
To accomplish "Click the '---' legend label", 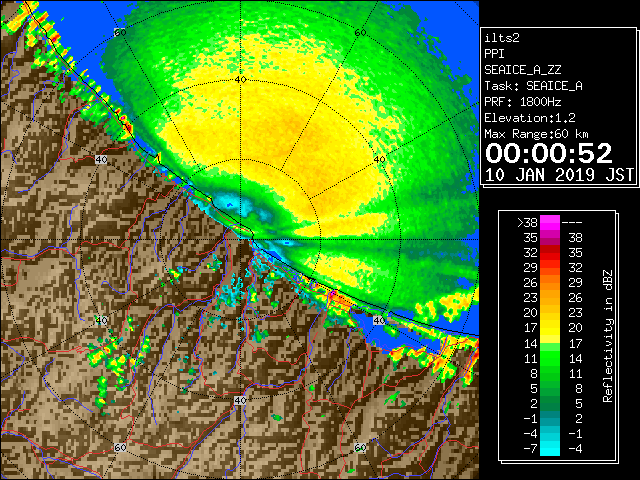I will [x=572, y=223].
